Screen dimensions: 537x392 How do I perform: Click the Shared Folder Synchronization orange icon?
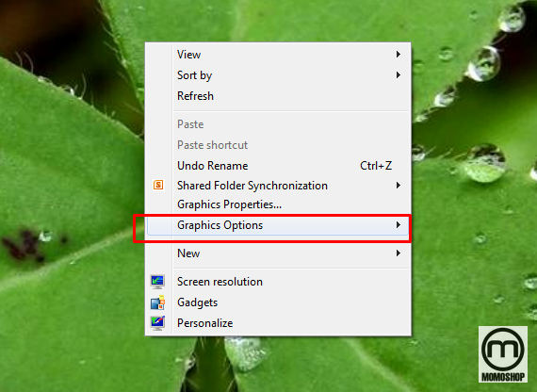(158, 185)
